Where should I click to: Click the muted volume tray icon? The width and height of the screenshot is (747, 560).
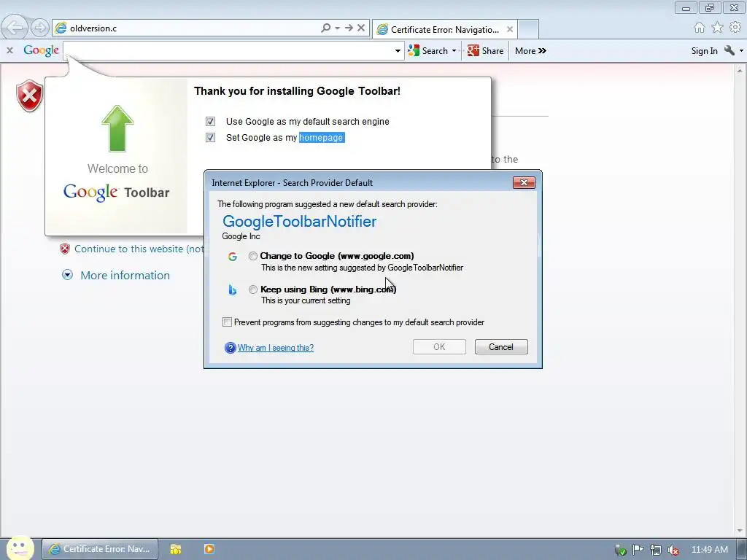tap(673, 550)
